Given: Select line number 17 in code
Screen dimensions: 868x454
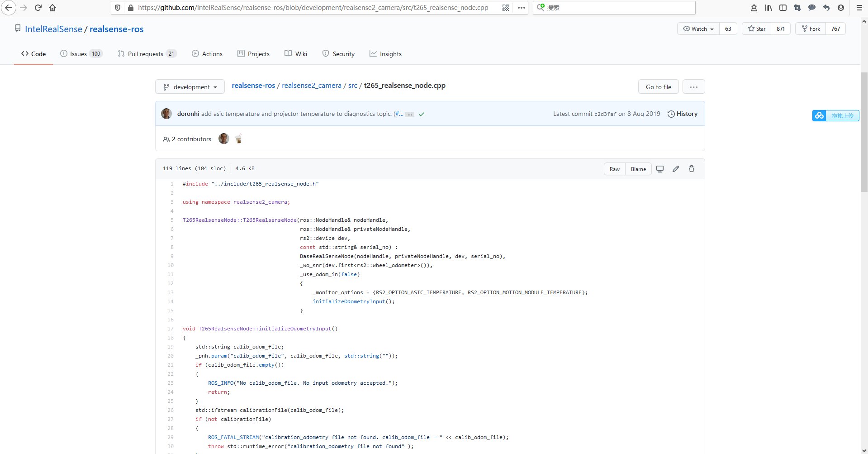Looking at the screenshot, I should tap(171, 329).
